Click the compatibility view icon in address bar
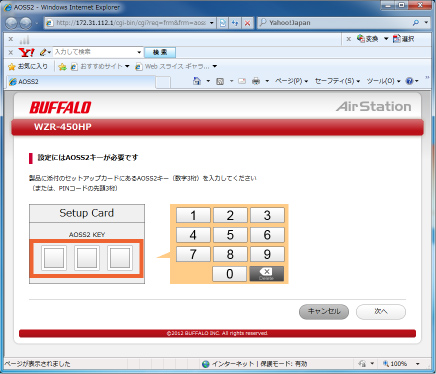 (223, 23)
